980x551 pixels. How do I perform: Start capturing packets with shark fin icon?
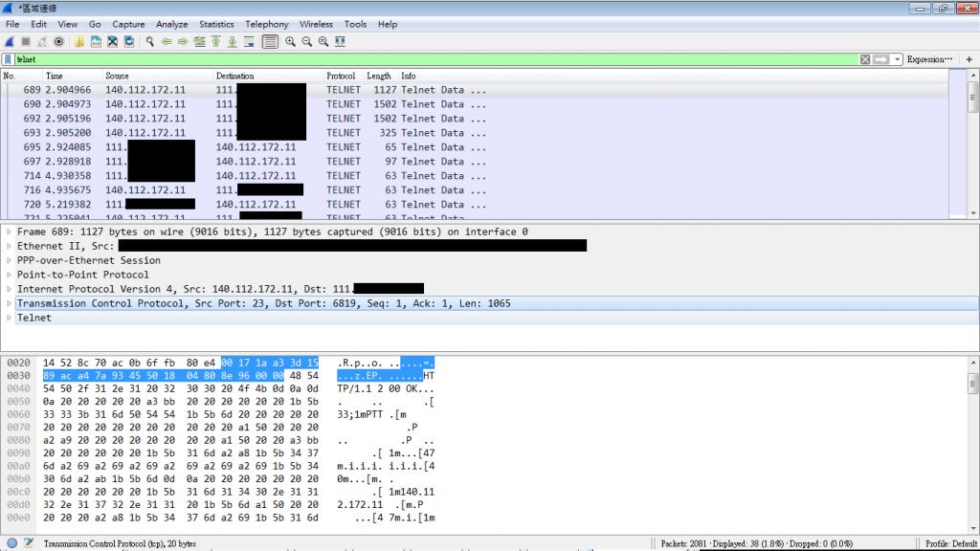pos(10,42)
